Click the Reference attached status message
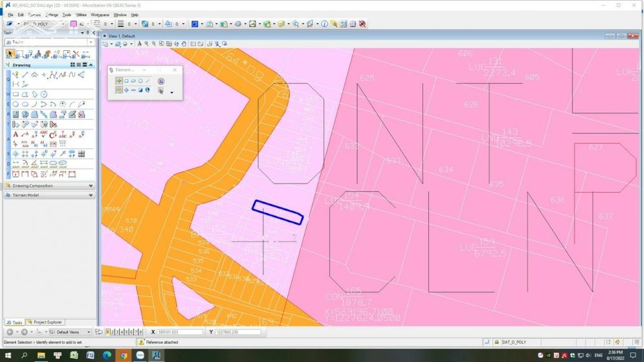Viewport: 644px width, 362px height. coord(162,342)
